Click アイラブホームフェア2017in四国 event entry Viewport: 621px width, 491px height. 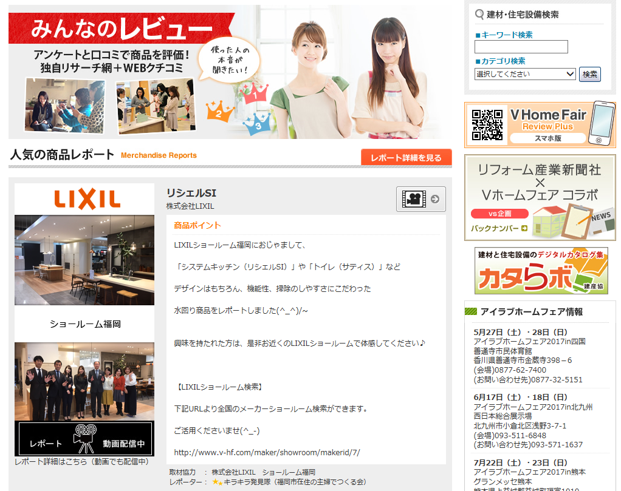[x=530, y=341]
